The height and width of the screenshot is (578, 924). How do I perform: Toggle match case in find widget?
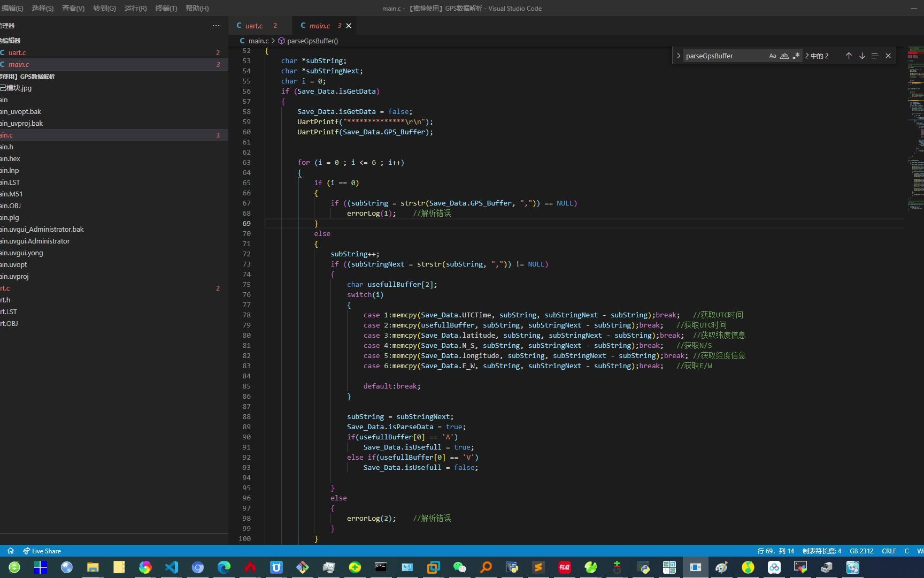(x=772, y=56)
